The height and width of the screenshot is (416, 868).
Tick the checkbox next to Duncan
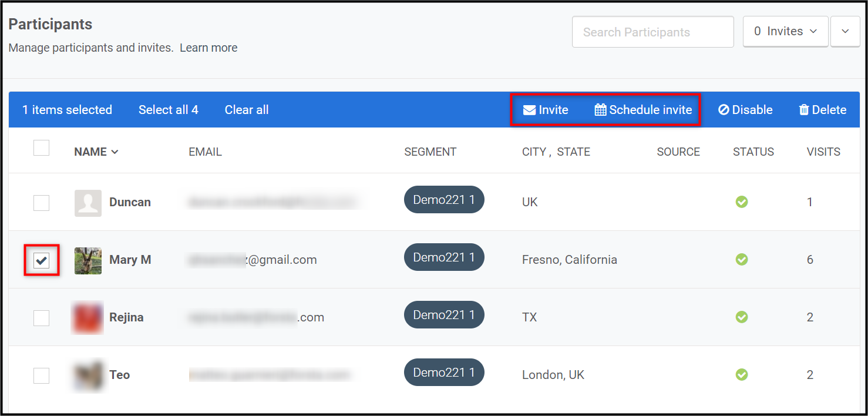pos(41,203)
